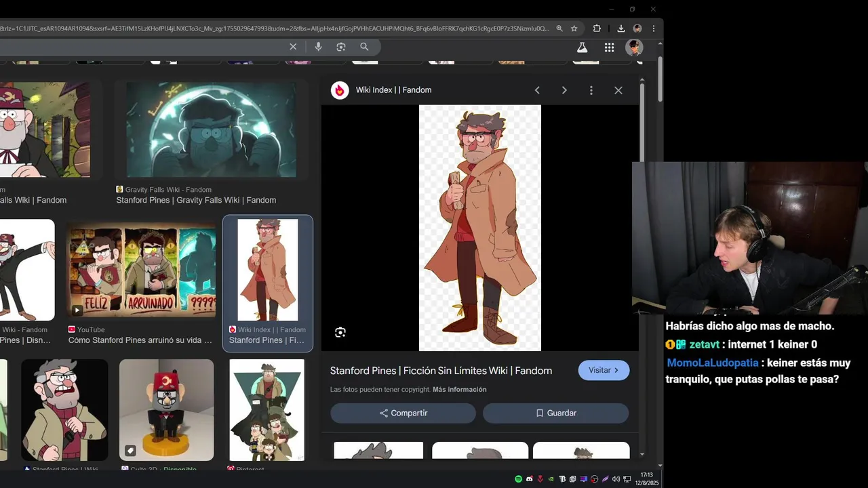Open Google account avatar menu
Image resolution: width=868 pixels, height=488 pixels.
[634, 47]
